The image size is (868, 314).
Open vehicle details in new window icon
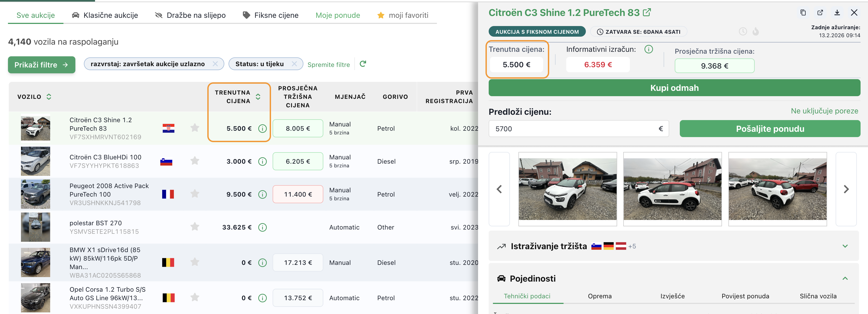(820, 13)
